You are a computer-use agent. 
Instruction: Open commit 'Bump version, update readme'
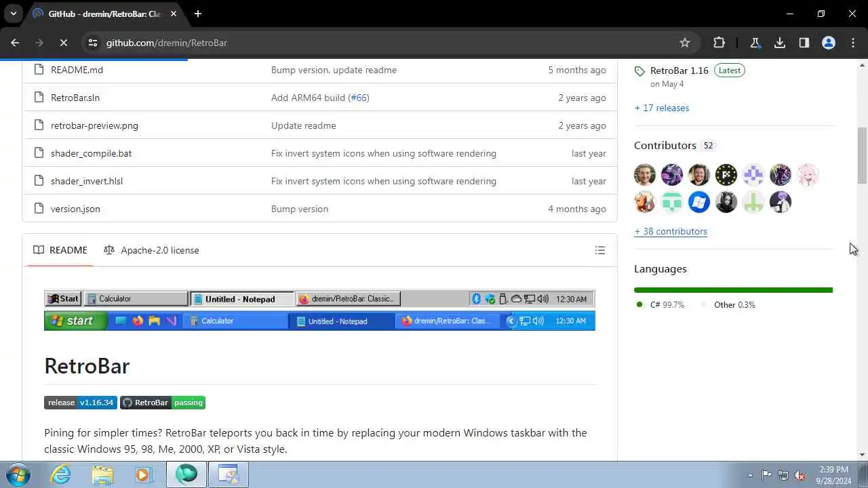(334, 70)
